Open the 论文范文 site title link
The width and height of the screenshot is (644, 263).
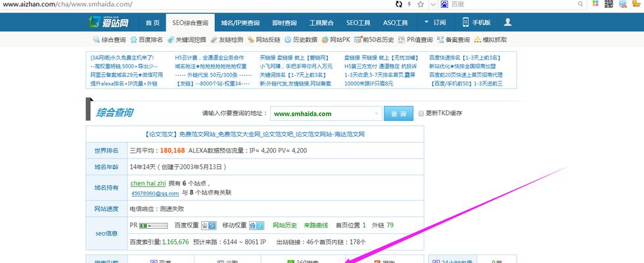click(255, 134)
